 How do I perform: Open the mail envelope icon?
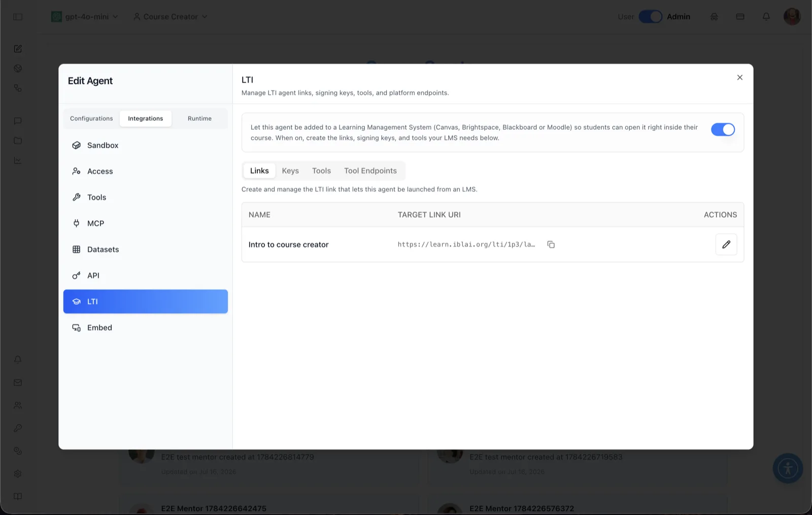click(x=18, y=383)
